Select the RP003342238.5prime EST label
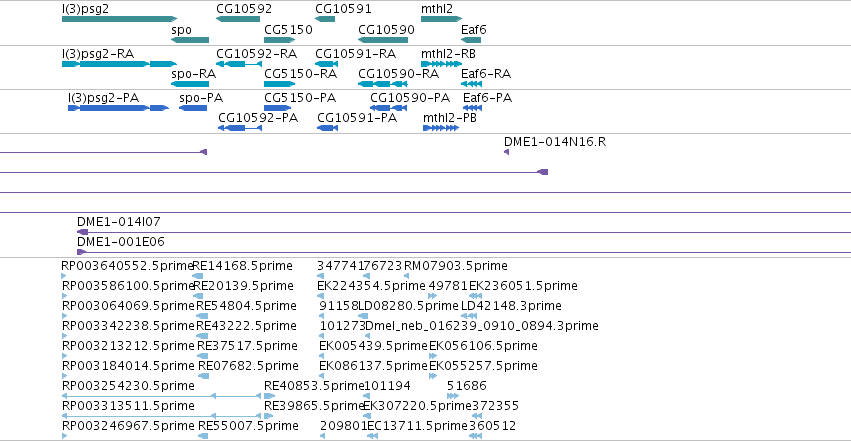Screen dimensions: 851x441 (x=128, y=326)
